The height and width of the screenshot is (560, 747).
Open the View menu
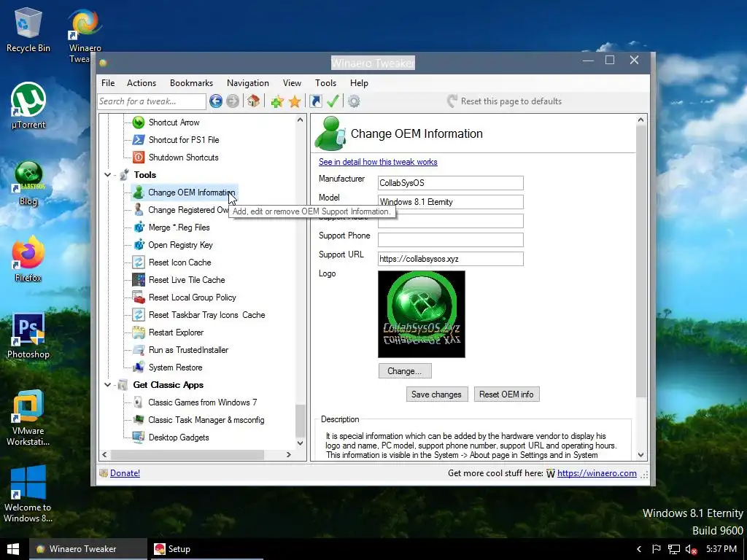coord(292,83)
